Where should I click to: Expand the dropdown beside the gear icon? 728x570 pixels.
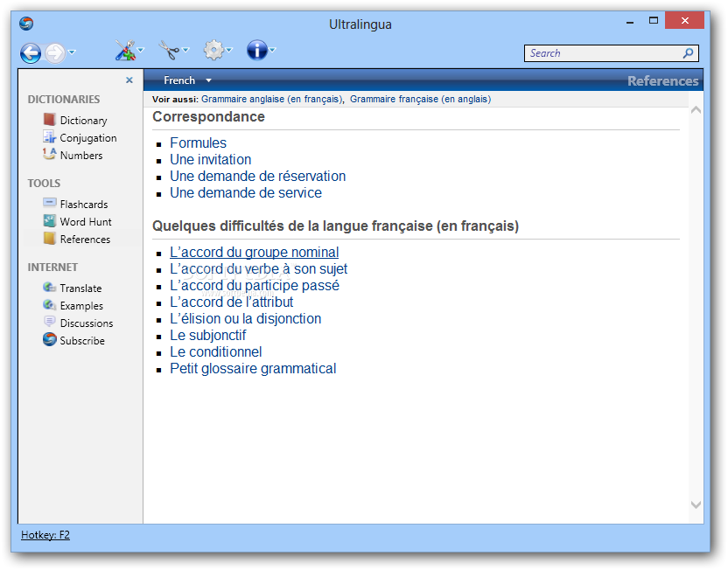[x=229, y=50]
